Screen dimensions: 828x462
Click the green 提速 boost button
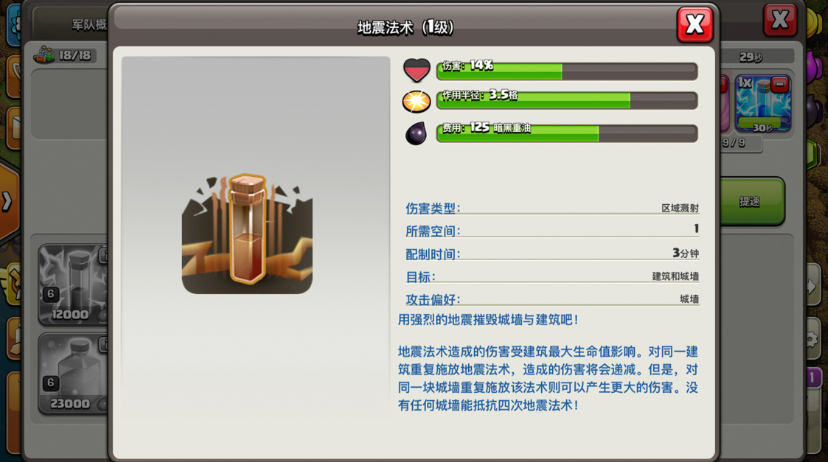click(x=750, y=201)
